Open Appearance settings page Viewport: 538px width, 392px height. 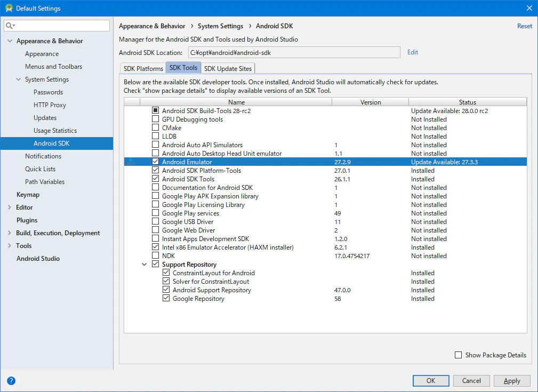click(x=42, y=54)
